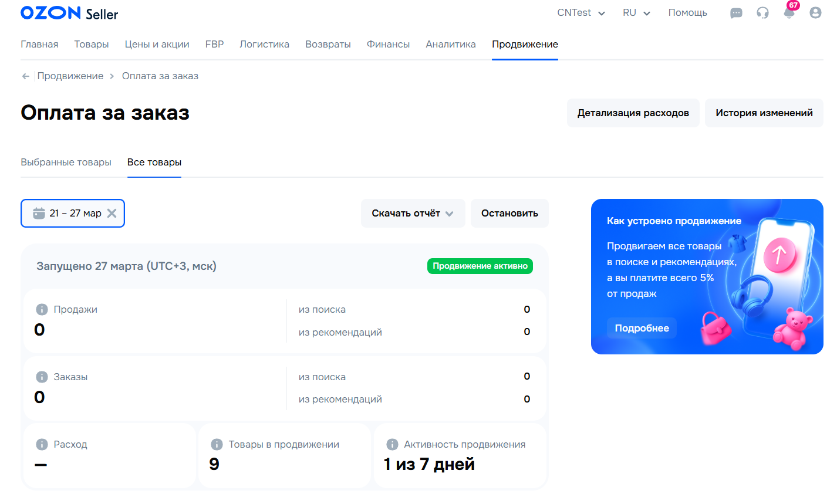837x504 pixels.
Task: Open the chat messages icon
Action: pos(736,13)
